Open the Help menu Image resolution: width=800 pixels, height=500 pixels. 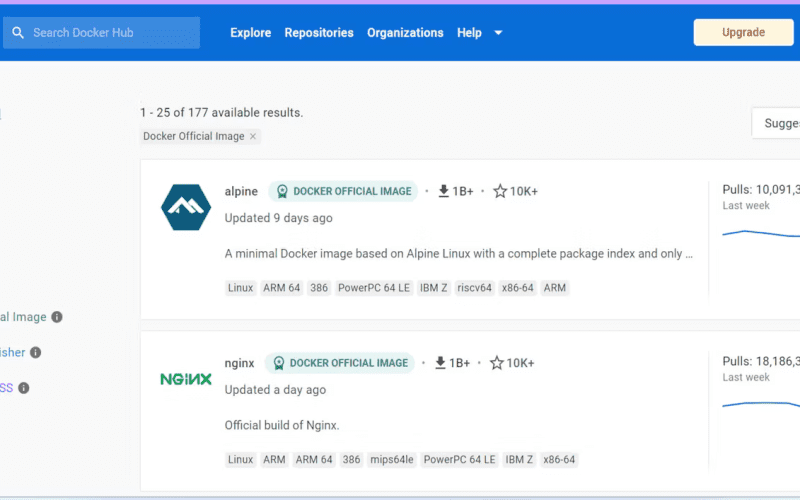(x=469, y=33)
